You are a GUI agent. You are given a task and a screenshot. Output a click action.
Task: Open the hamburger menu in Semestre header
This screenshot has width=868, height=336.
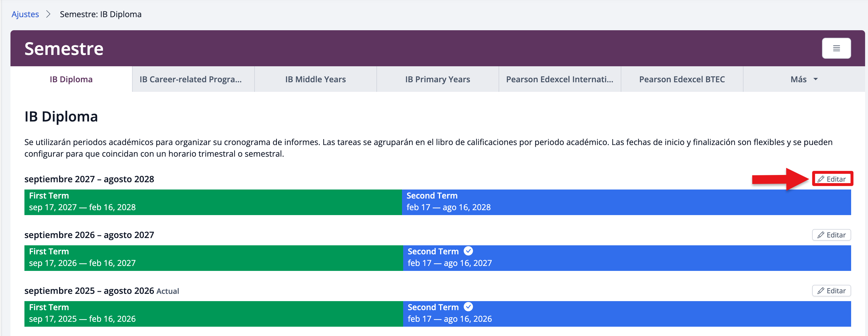pyautogui.click(x=836, y=49)
